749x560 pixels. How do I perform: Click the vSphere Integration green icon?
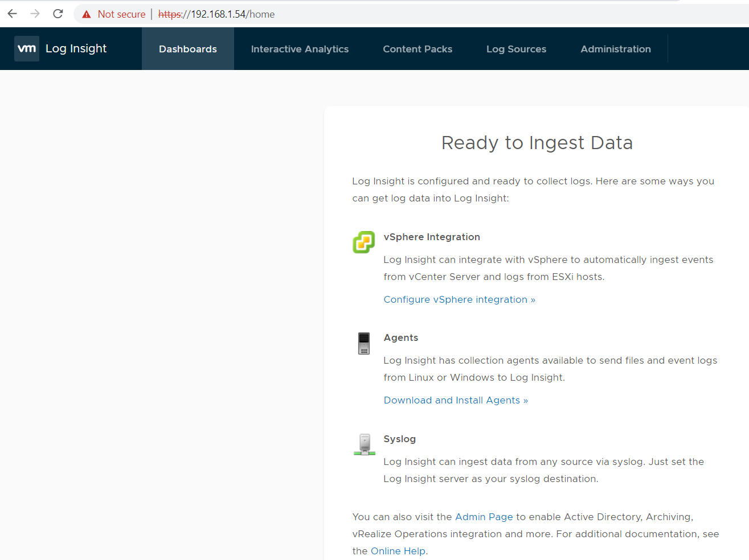click(364, 242)
